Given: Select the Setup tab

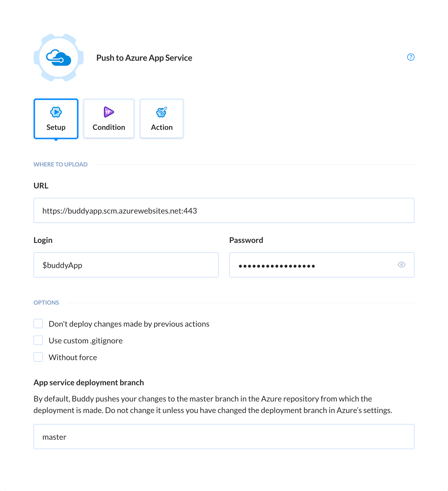Looking at the screenshot, I should 55,119.
